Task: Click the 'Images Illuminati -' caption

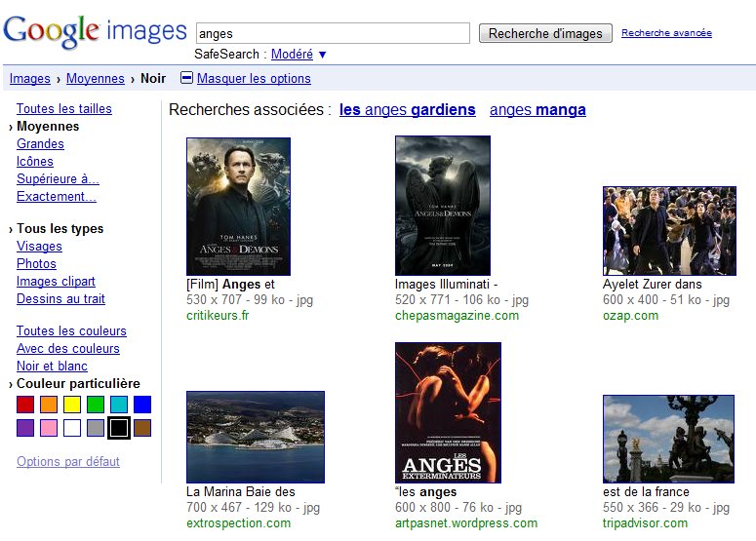Action: (x=447, y=285)
